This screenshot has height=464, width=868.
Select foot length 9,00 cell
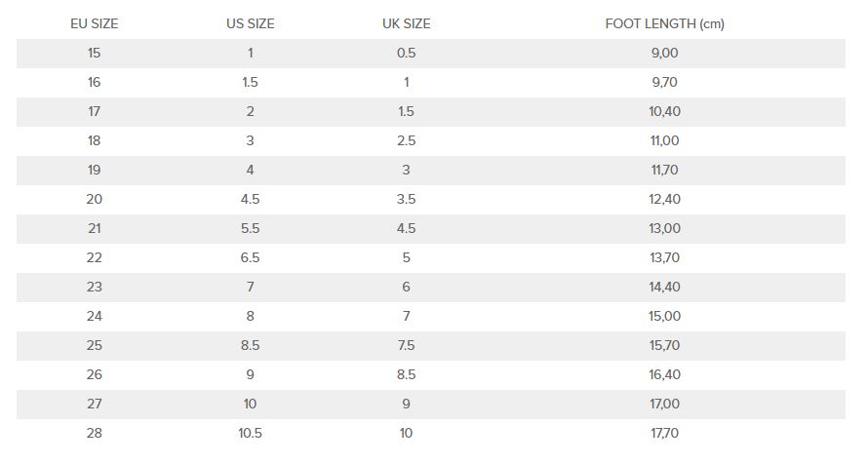click(x=664, y=53)
